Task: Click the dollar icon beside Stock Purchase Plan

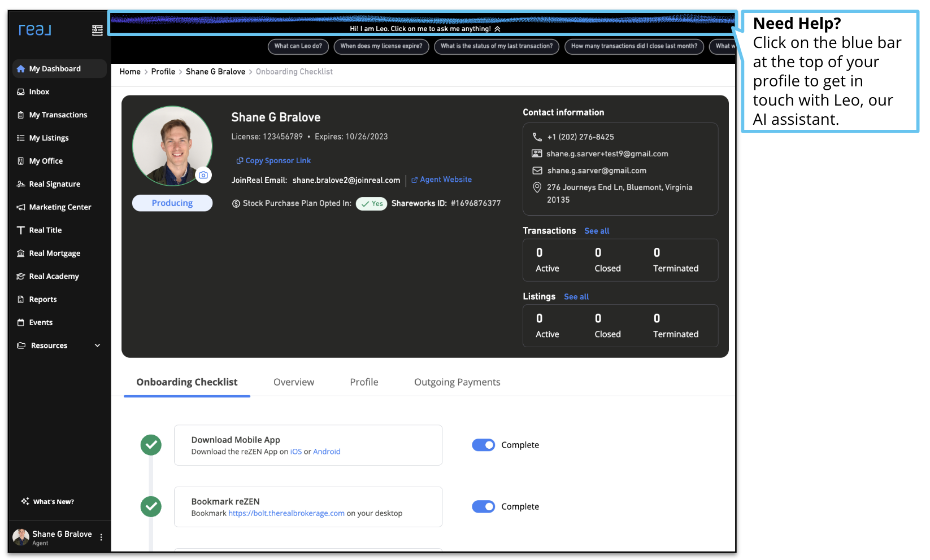Action: [236, 204]
